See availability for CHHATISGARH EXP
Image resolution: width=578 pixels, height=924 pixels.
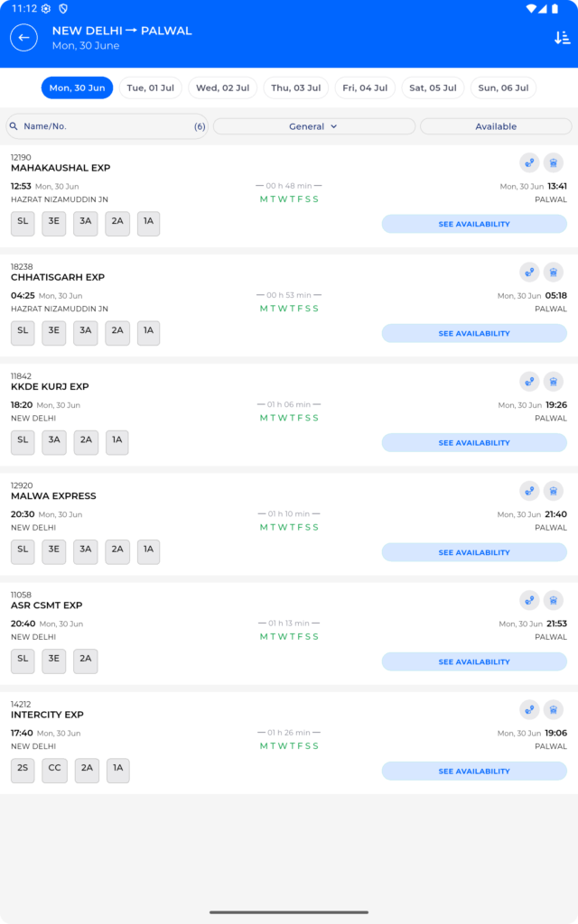474,333
